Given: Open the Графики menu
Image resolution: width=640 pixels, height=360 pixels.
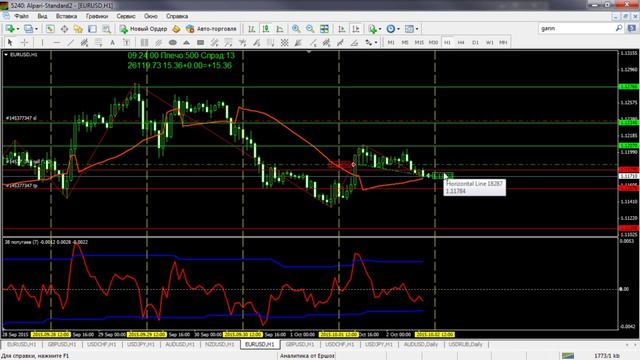Looking at the screenshot, I should [97, 16].
